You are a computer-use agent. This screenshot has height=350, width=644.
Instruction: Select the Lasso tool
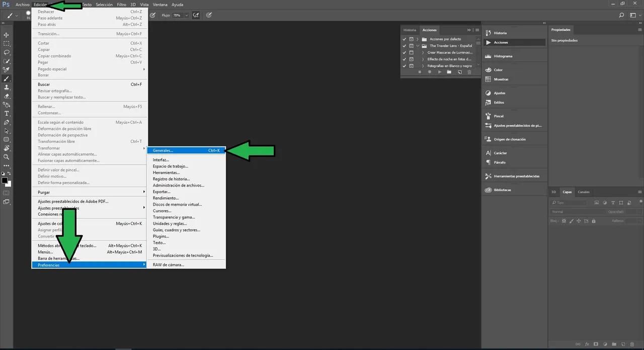pyautogui.click(x=7, y=52)
